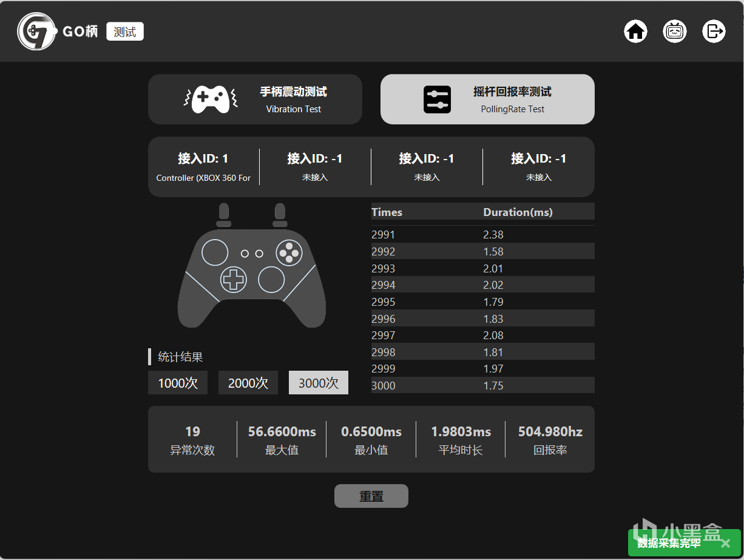Click row 2992 in the table
The width and height of the screenshot is (744, 560).
(483, 251)
